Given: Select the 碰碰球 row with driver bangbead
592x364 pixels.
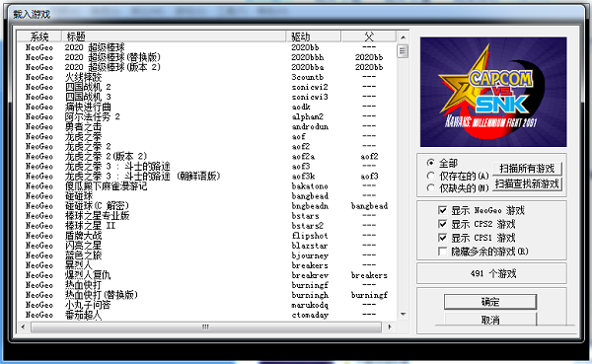Looking at the screenshot, I should [206, 195].
